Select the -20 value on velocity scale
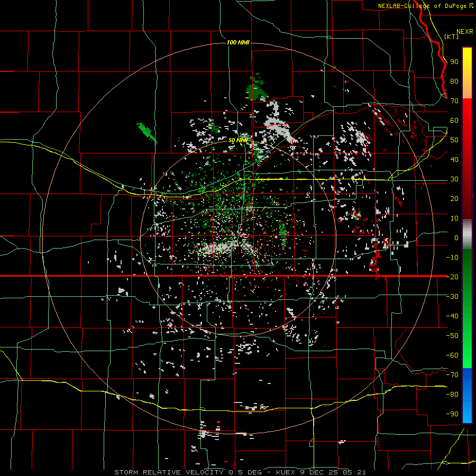The image size is (476, 476). click(x=452, y=277)
